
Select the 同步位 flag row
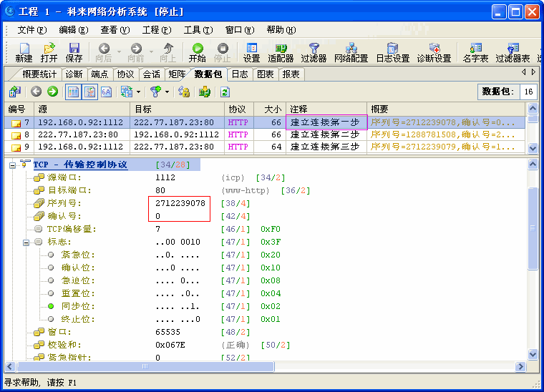(x=78, y=306)
